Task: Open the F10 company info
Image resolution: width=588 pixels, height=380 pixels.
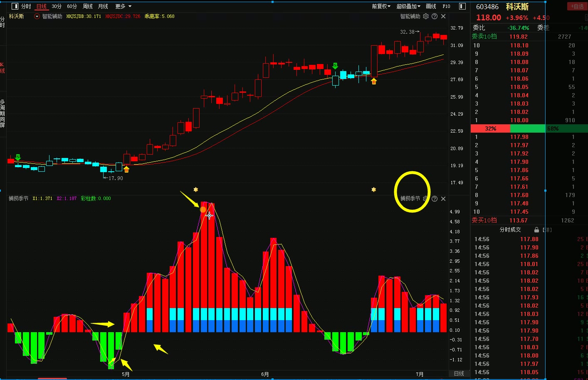Action: tap(446, 6)
